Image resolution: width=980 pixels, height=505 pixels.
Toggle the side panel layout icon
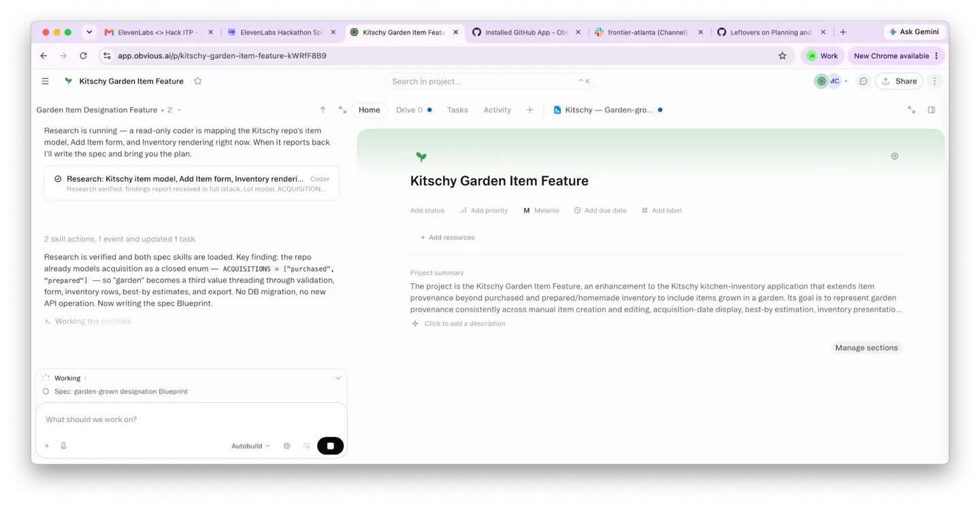point(932,110)
